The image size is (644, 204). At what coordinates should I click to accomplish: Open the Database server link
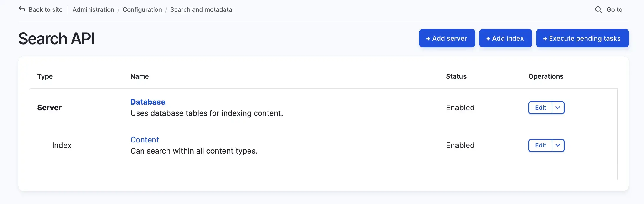click(x=148, y=102)
